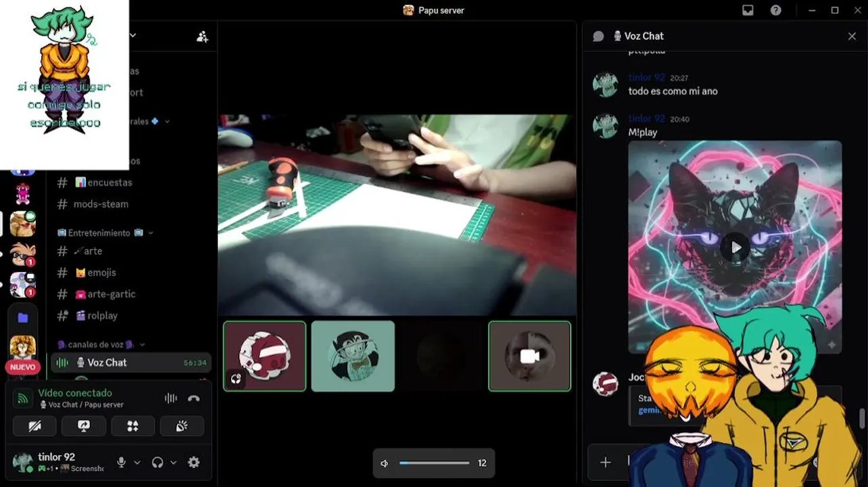Screen dimensions: 868x487
Task: Select the red-white mushroom avatar participant tile
Action: 264,356
